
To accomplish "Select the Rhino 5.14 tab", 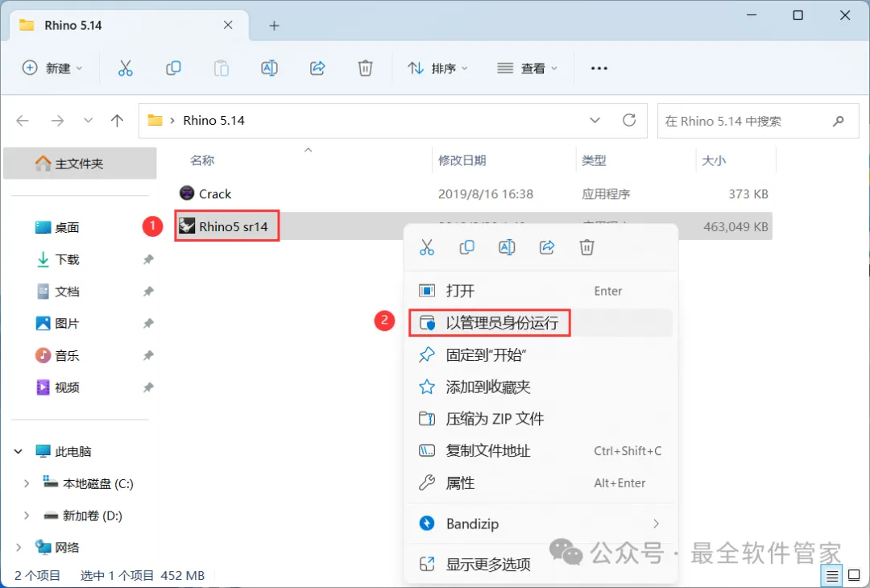I will [x=129, y=26].
